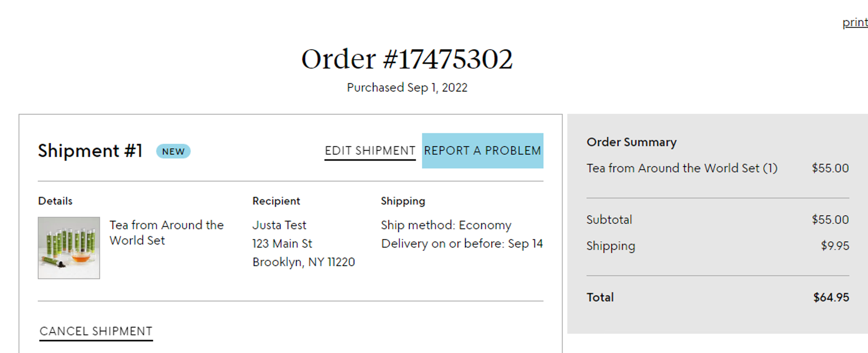868x353 pixels.
Task: Click Ship method: Economy text
Action: (446, 225)
